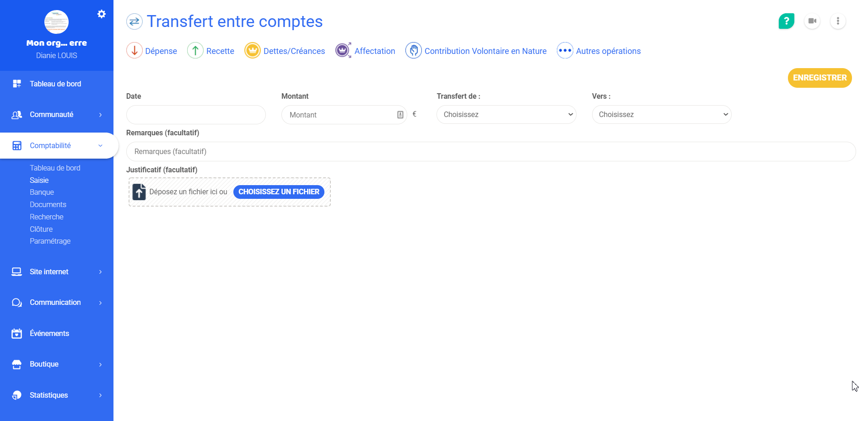Viewport: 868px width, 421px height.
Task: Open the Transfert de dropdown
Action: click(x=506, y=115)
